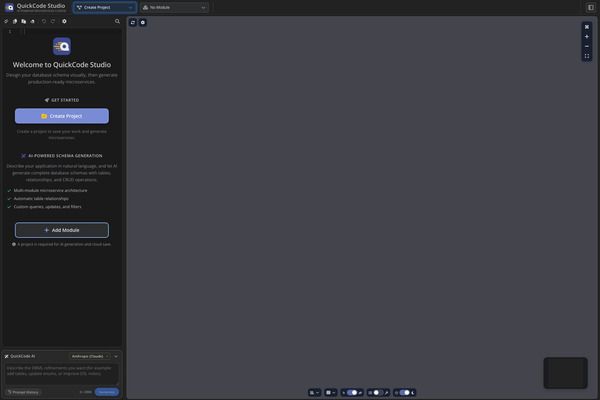Image resolution: width=600 pixels, height=400 pixels.
Task: Open the No Module dropdown
Action: pyautogui.click(x=174, y=7)
